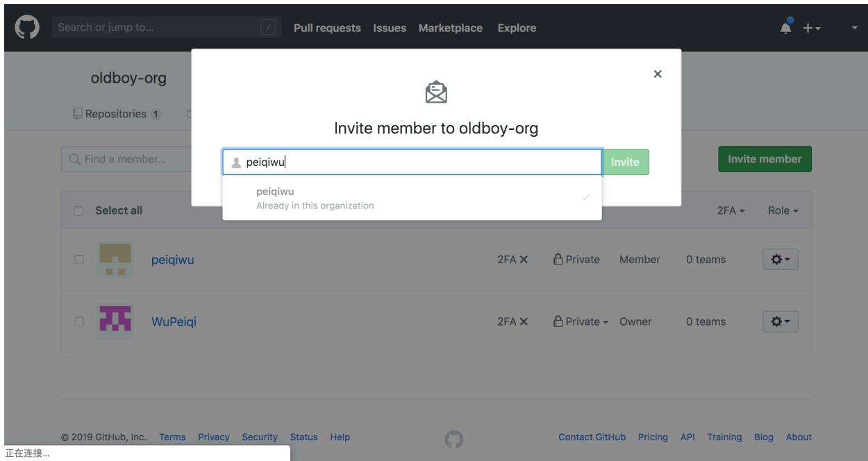The width and height of the screenshot is (868, 461).
Task: Click the 2FA status in WuPeiqi's row
Action: point(513,321)
